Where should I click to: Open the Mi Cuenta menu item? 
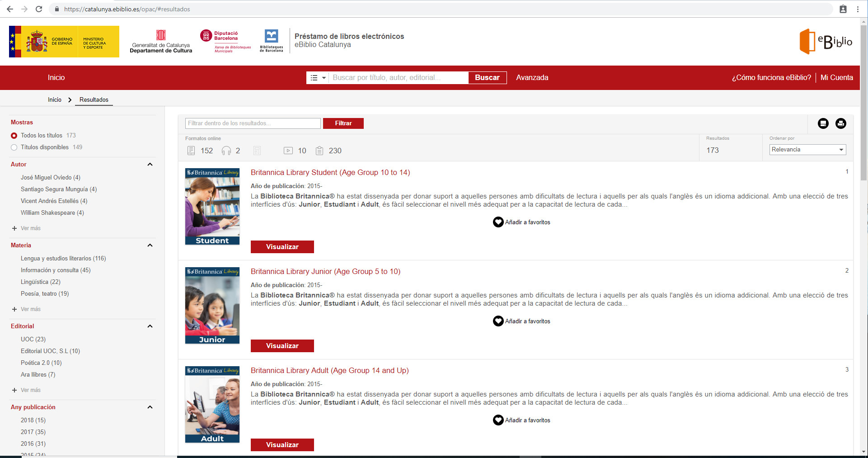[836, 78]
